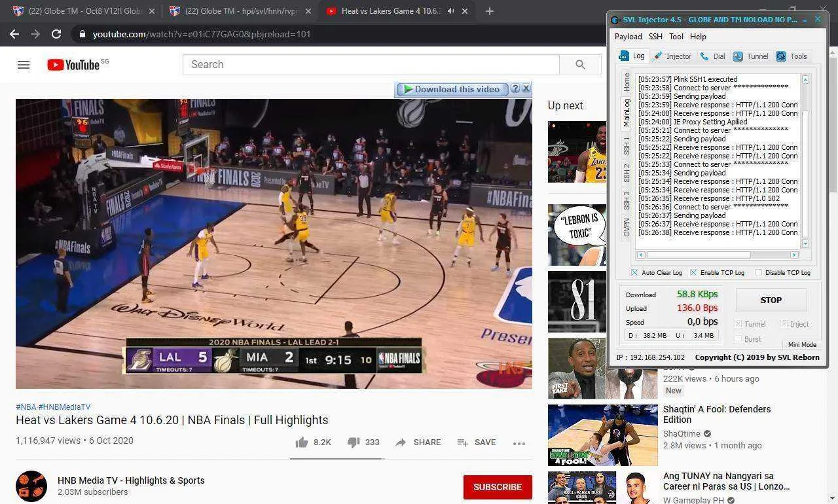838x504 pixels.
Task: Go forward in Chrome browser history
Action: coord(35,34)
